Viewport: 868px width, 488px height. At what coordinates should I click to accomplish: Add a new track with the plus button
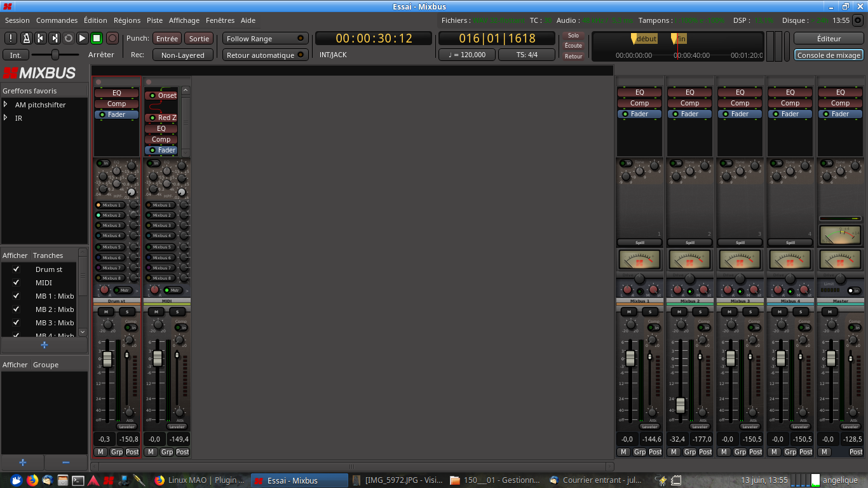pos(44,345)
